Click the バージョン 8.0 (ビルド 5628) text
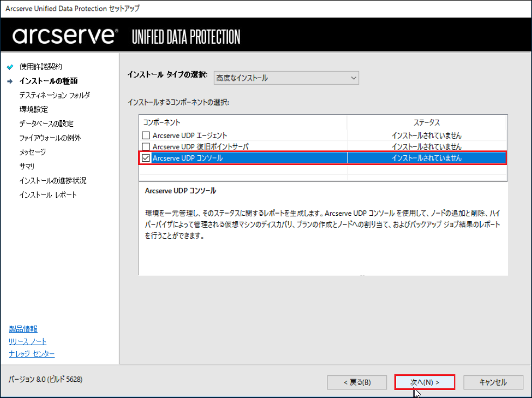The image size is (532, 398). (45, 379)
